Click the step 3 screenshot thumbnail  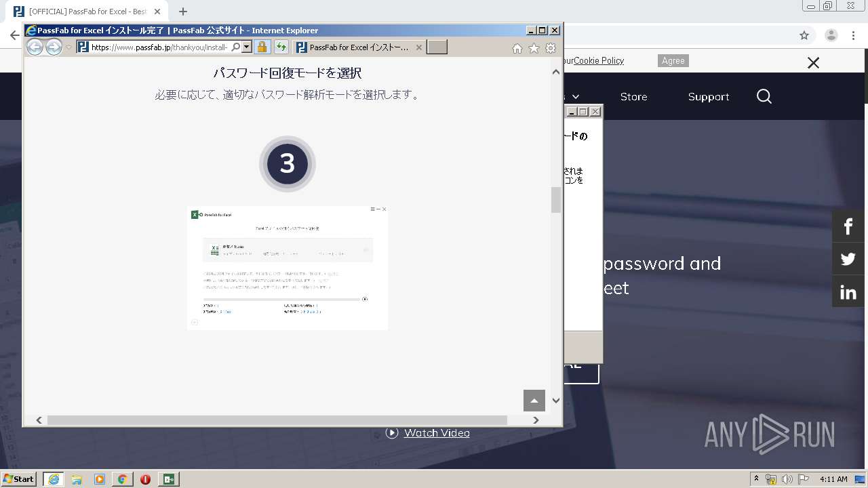[288, 268]
